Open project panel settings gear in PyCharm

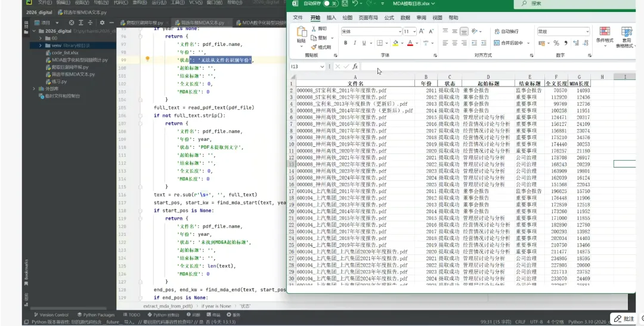(102, 23)
